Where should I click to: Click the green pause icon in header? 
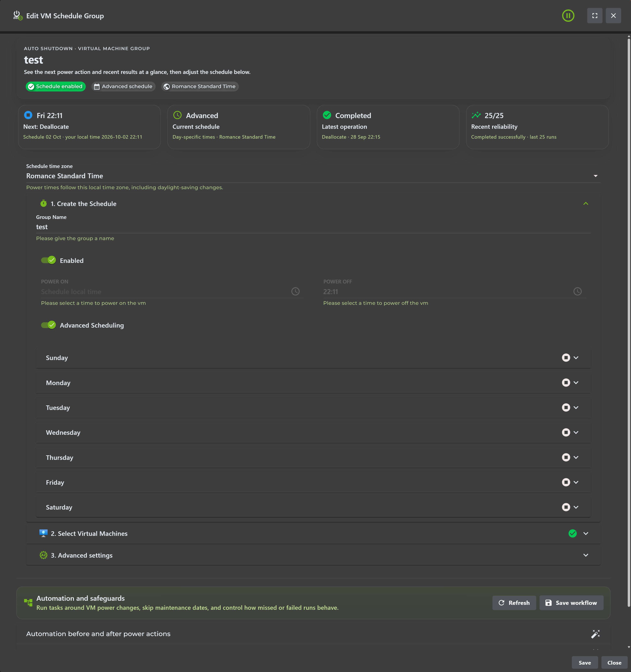568,16
